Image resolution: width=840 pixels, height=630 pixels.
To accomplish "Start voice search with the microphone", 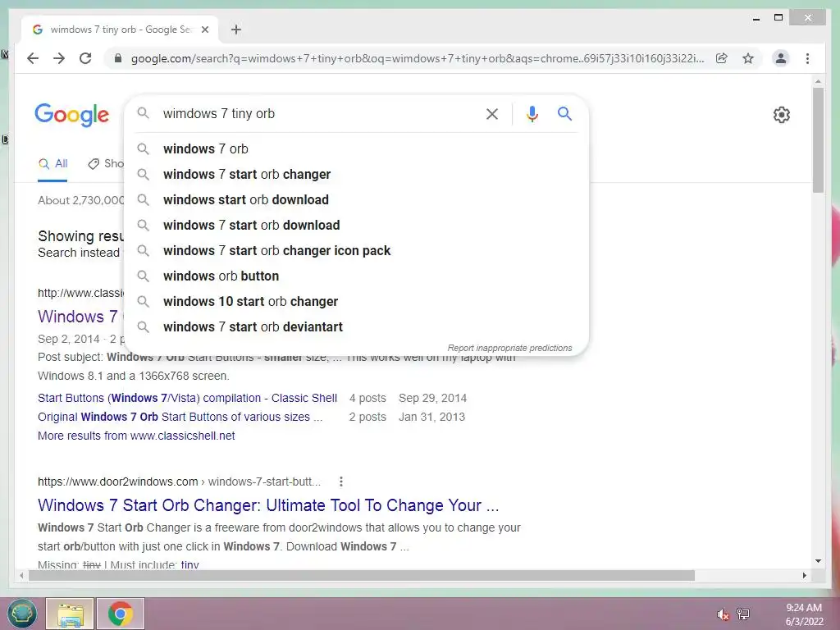I will pos(532,113).
